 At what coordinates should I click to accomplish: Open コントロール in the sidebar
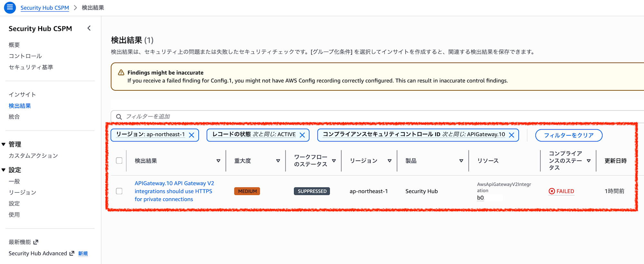(25, 56)
